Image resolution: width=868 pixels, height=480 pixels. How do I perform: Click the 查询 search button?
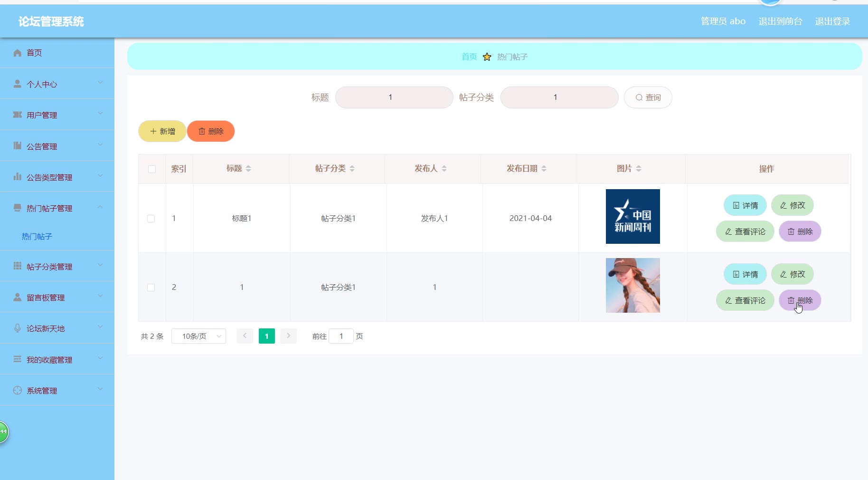pos(648,97)
